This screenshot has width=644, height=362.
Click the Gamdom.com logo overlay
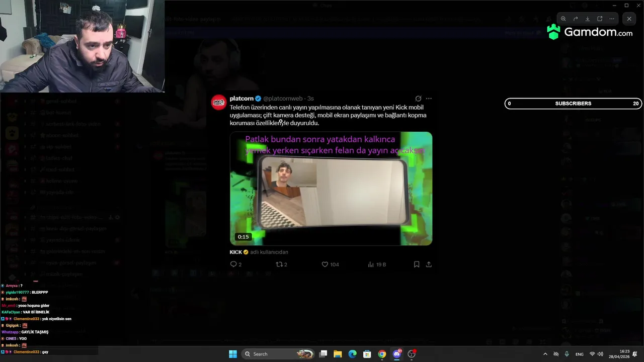pyautogui.click(x=590, y=32)
